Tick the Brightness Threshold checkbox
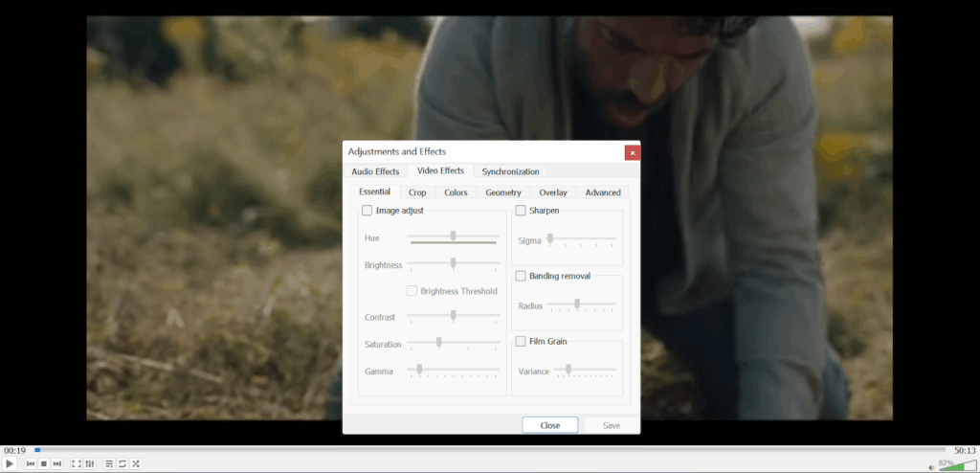This screenshot has width=980, height=473. [412, 291]
